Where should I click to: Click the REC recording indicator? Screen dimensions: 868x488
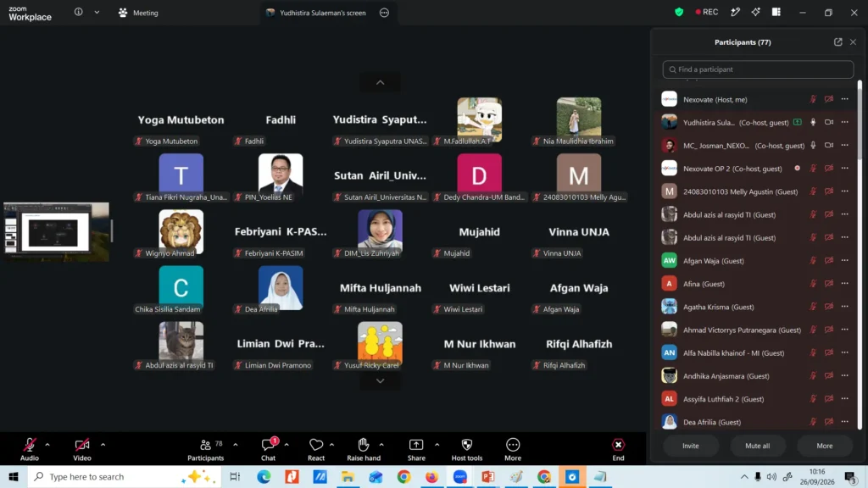707,12
